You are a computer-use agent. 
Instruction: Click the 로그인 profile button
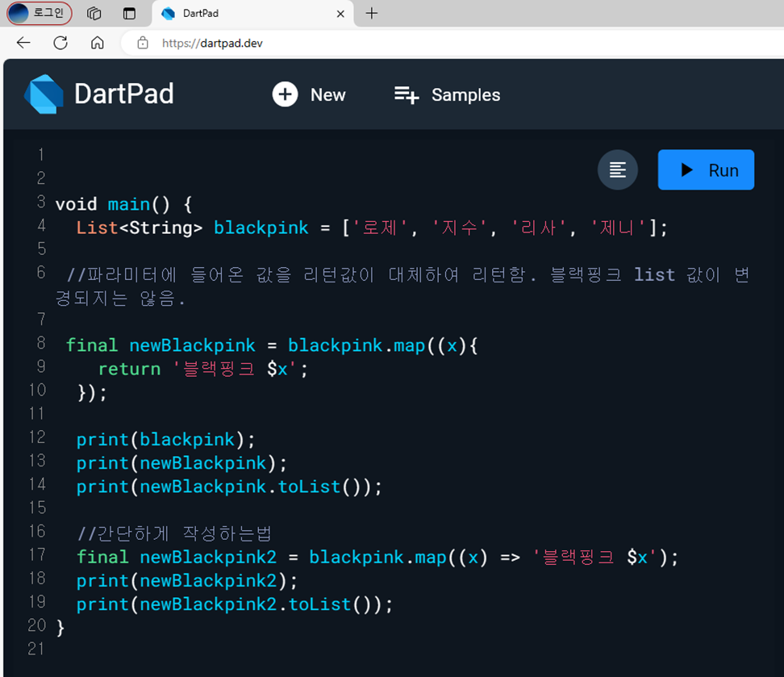(x=40, y=13)
